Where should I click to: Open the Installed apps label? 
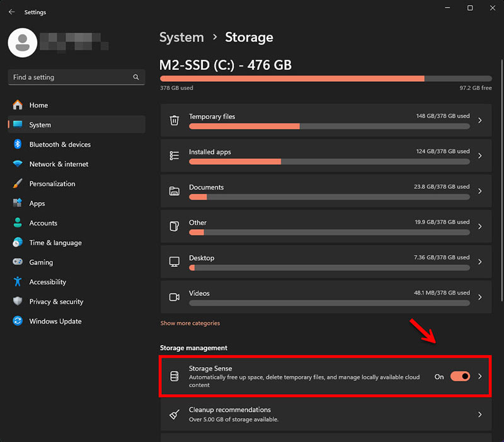pos(210,152)
